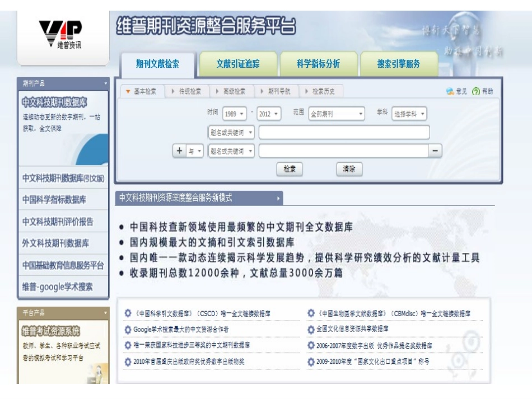Open the 与 logic operator dropdown
Screen dimensions: 532x399
coord(195,151)
